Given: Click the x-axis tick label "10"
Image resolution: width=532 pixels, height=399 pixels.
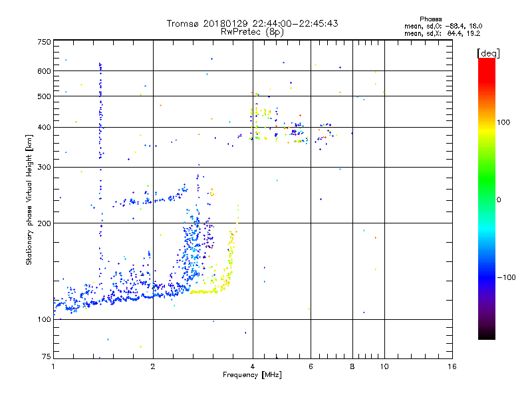Looking at the screenshot, I should coord(384,366).
